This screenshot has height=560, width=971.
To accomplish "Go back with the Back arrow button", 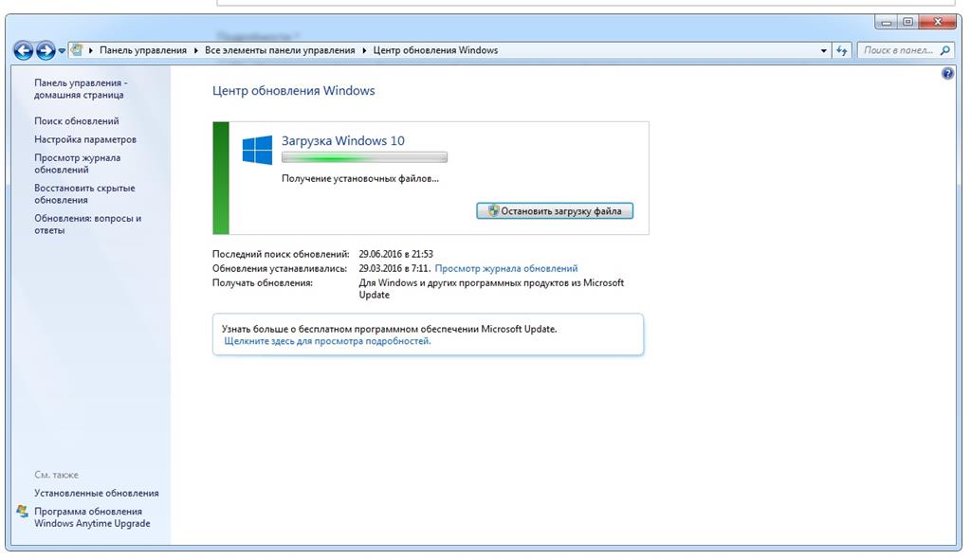I will click(24, 51).
